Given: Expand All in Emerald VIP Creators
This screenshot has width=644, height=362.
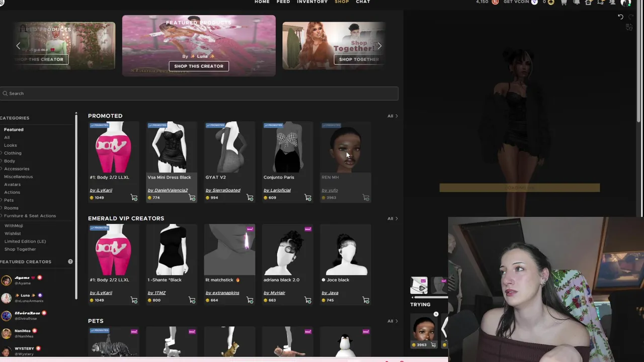Looking at the screenshot, I should point(392,219).
